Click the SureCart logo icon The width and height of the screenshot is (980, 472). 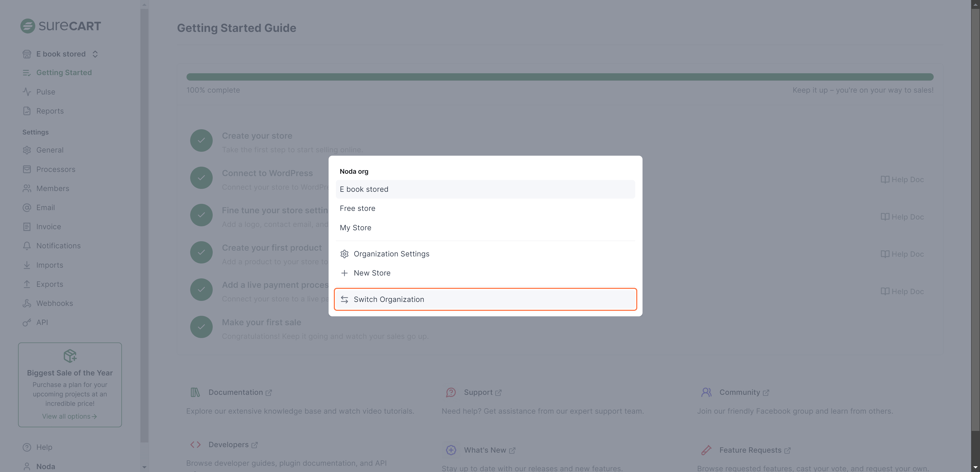click(27, 26)
